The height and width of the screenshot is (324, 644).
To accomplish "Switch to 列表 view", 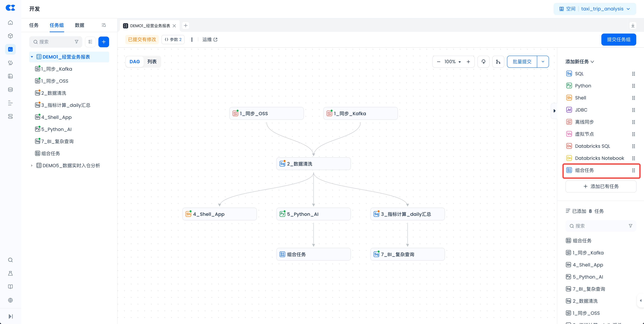I will click(152, 62).
